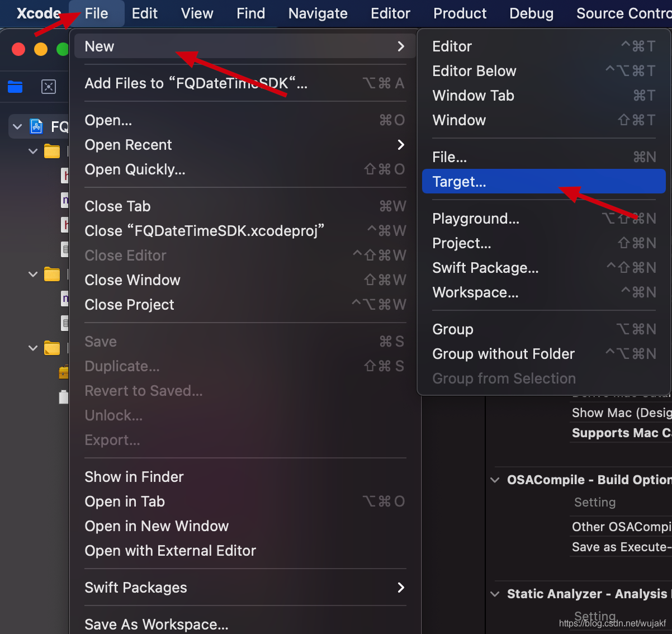This screenshot has height=634, width=672.
Task: Choose Open in New Window
Action: [x=245, y=526]
